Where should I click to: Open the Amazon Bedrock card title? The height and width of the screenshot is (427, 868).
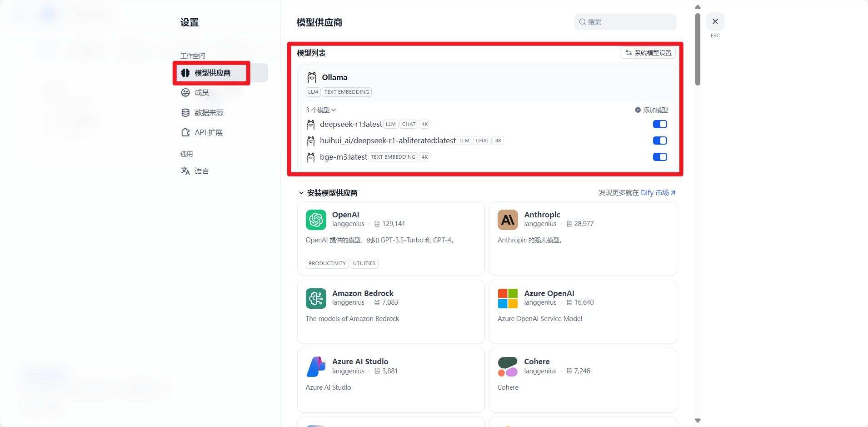(x=363, y=293)
